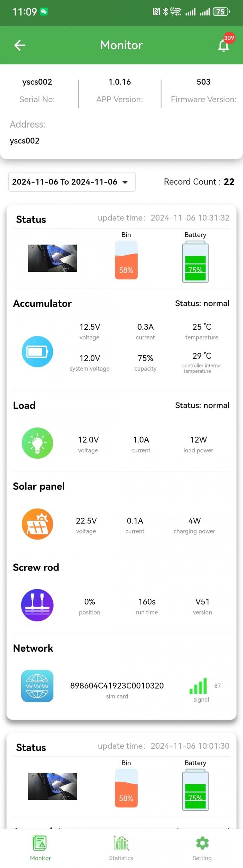Image resolution: width=243 pixels, height=868 pixels.
Task: Tap the orange Solar panel icon
Action: coord(37,524)
